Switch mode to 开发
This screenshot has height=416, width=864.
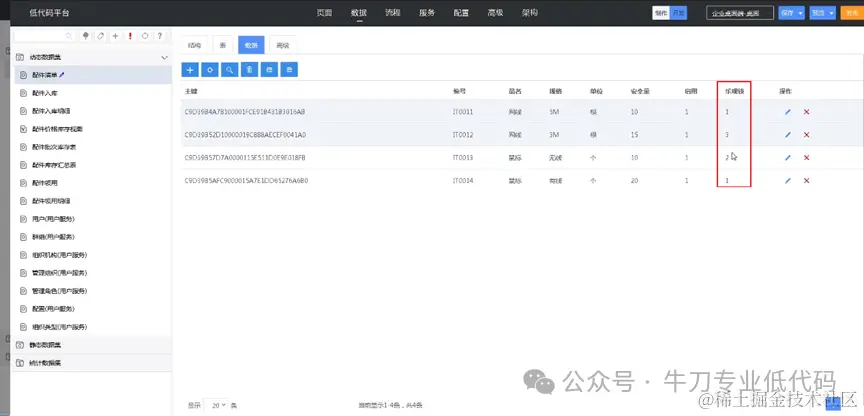pos(678,13)
